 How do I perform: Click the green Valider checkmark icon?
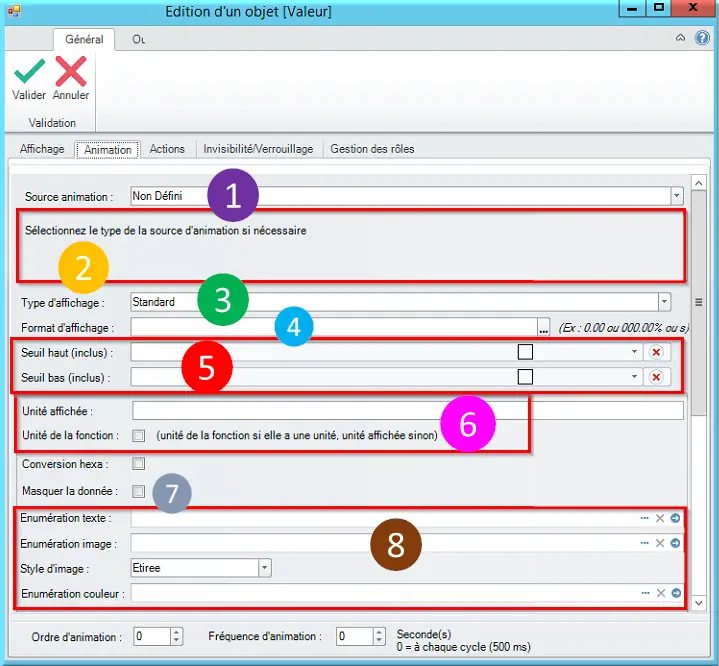tap(30, 71)
